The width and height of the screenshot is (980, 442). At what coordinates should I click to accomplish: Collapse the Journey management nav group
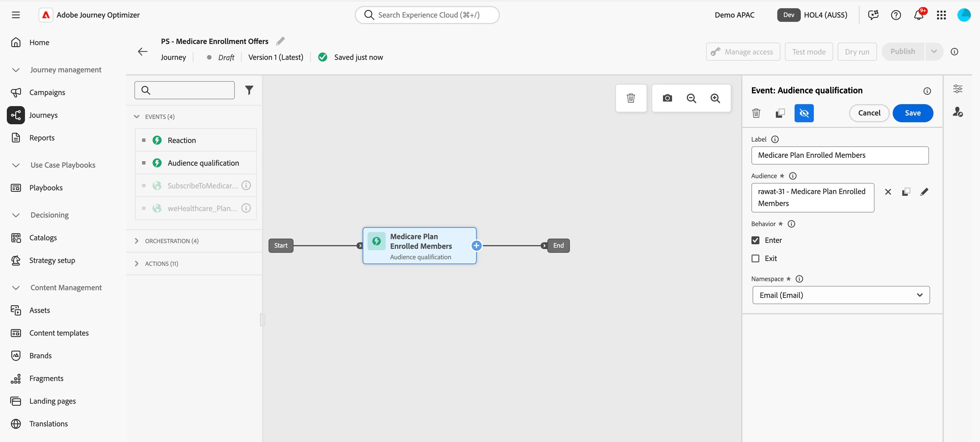pyautogui.click(x=16, y=70)
